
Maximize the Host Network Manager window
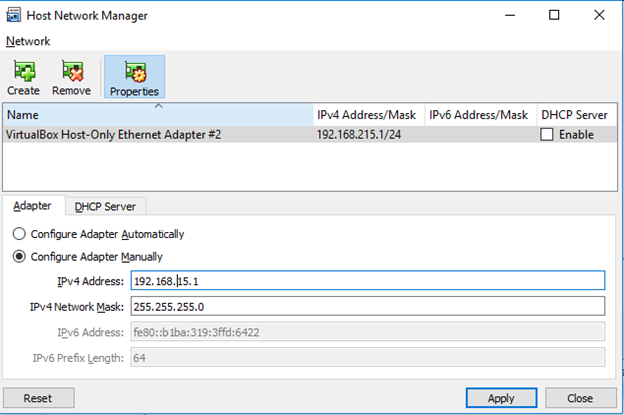554,15
